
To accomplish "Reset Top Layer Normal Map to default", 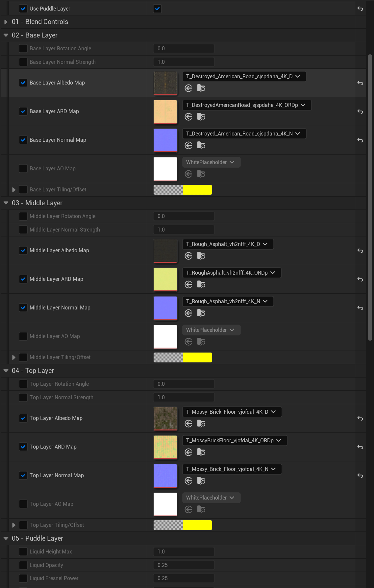I will (x=360, y=476).
